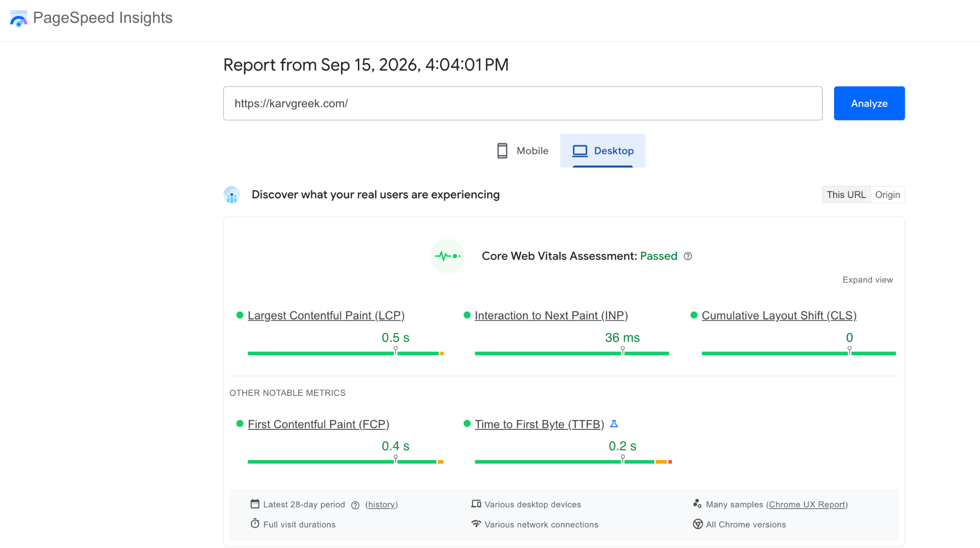
Task: Select the This URL toggle
Action: pos(846,195)
